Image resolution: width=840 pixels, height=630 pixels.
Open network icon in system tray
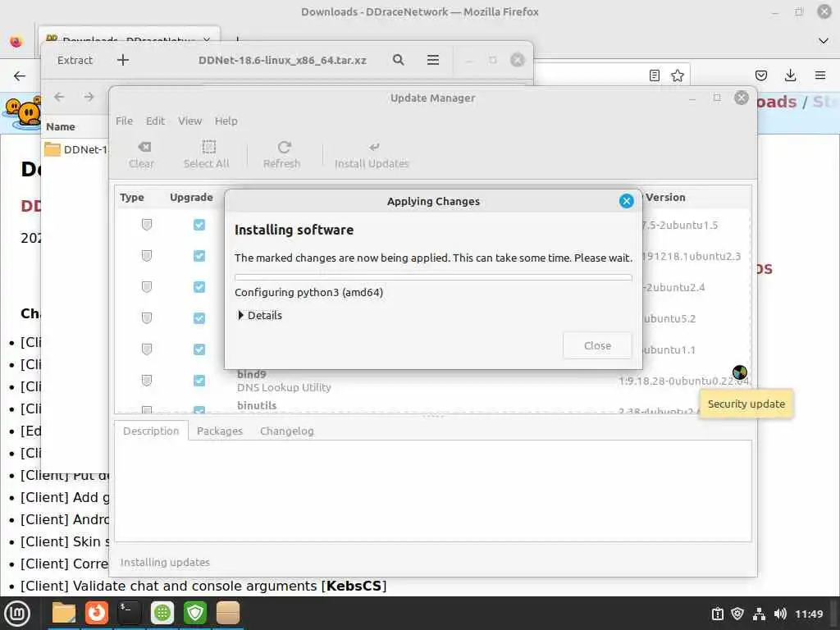tap(759, 614)
